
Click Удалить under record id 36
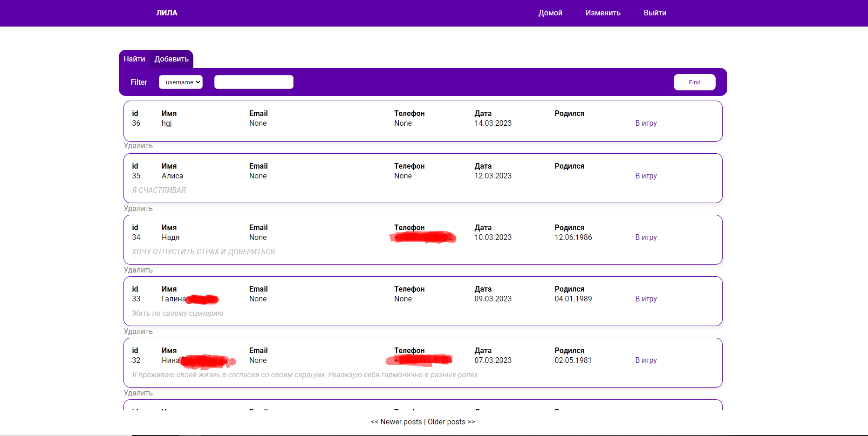click(x=138, y=146)
